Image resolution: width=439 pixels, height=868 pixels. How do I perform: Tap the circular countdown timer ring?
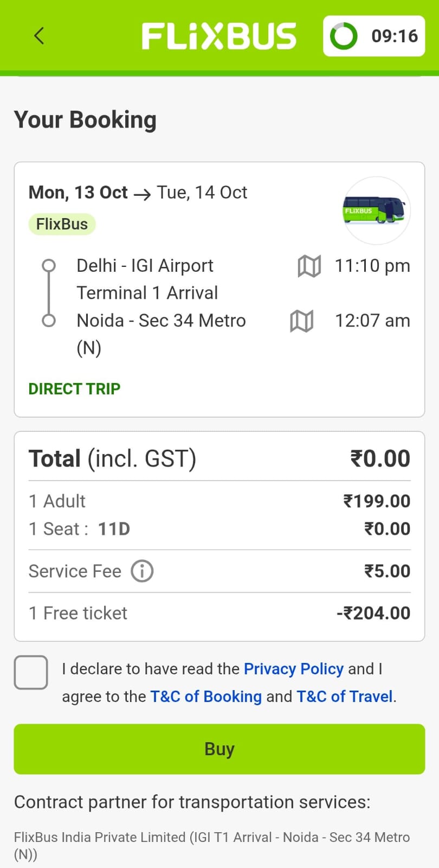point(344,36)
